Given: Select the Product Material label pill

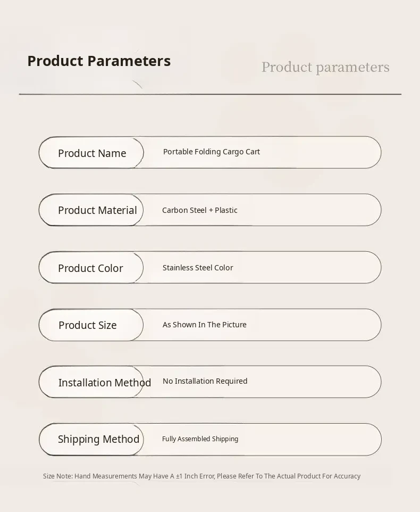Looking at the screenshot, I should pyautogui.click(x=91, y=210).
